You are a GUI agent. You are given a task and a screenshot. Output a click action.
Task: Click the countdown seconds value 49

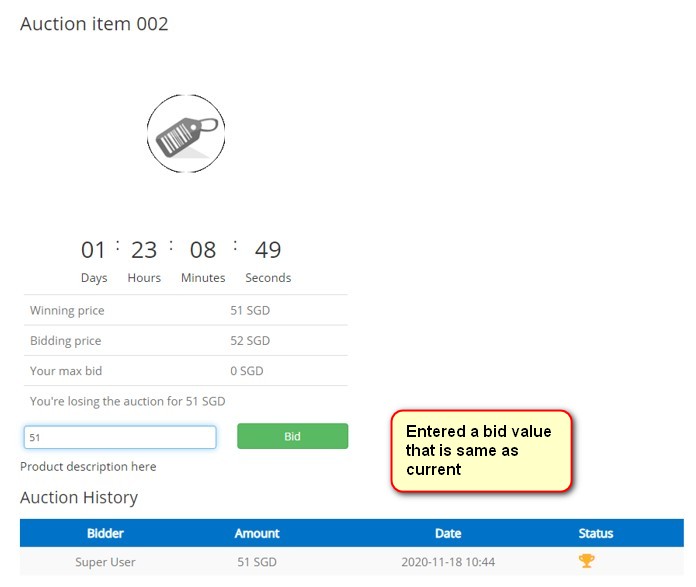pos(268,250)
